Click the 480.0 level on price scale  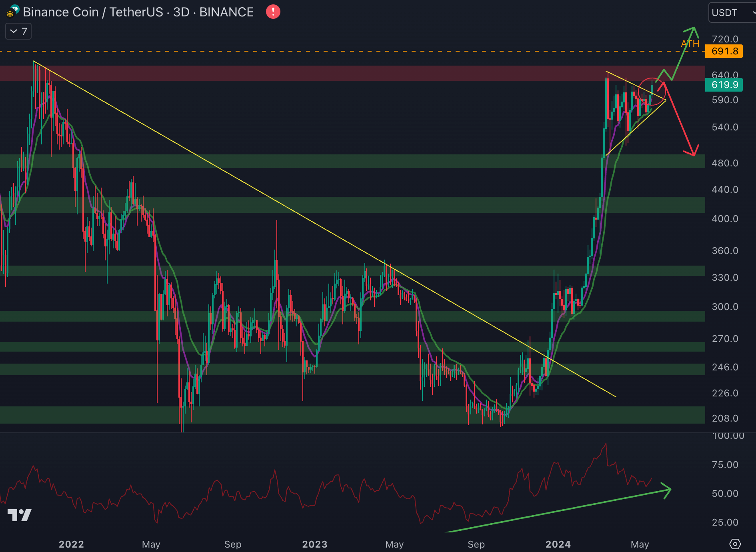tap(725, 163)
